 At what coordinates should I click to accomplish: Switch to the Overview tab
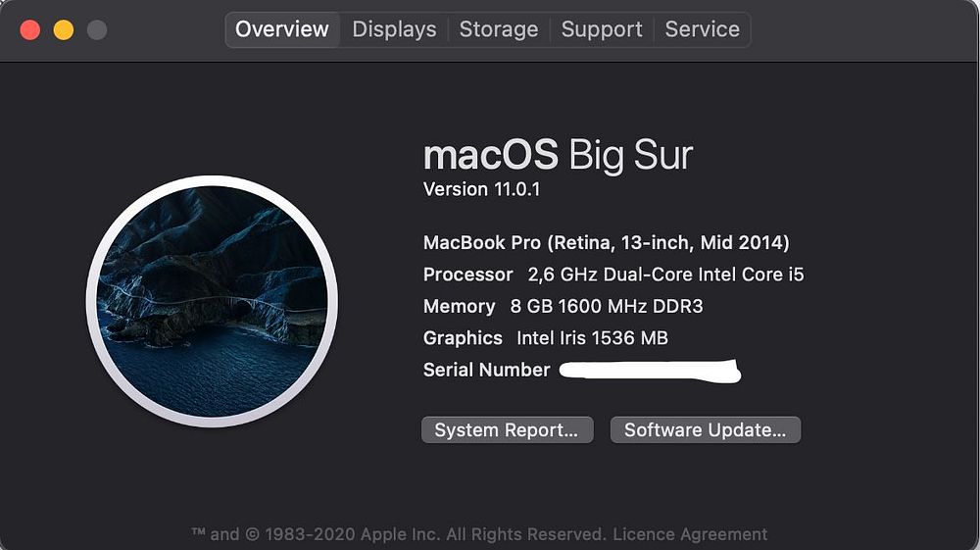(282, 29)
